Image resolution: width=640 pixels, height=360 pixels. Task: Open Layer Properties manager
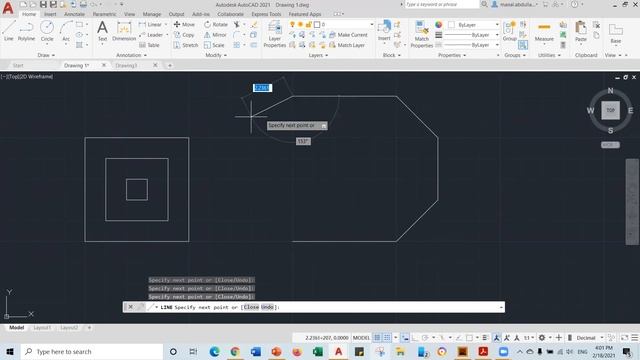tap(275, 34)
